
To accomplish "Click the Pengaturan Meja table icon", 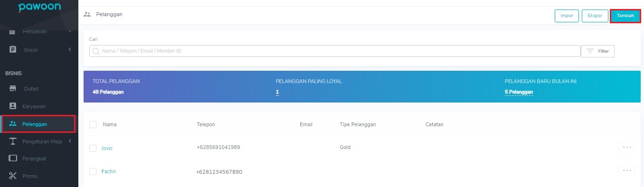I will point(13,141).
